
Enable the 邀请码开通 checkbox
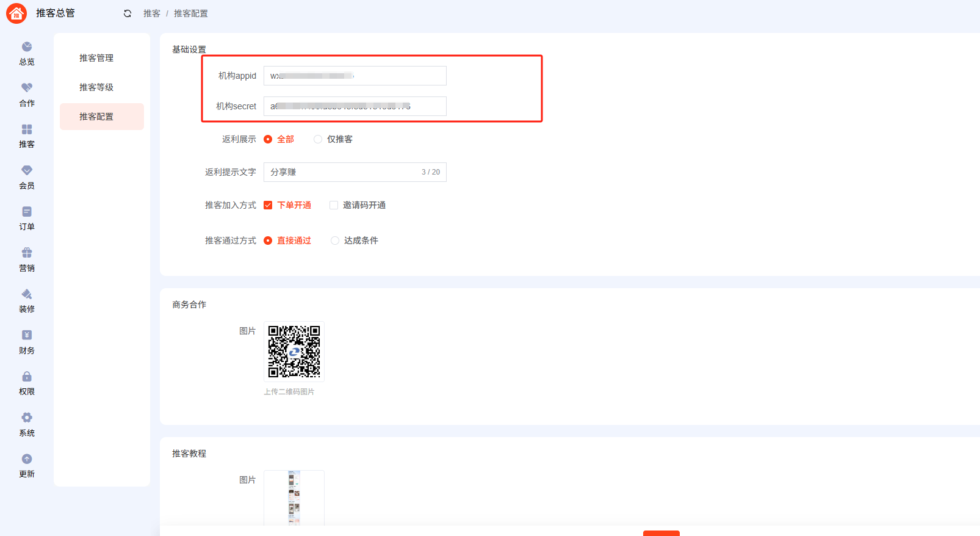coord(334,205)
